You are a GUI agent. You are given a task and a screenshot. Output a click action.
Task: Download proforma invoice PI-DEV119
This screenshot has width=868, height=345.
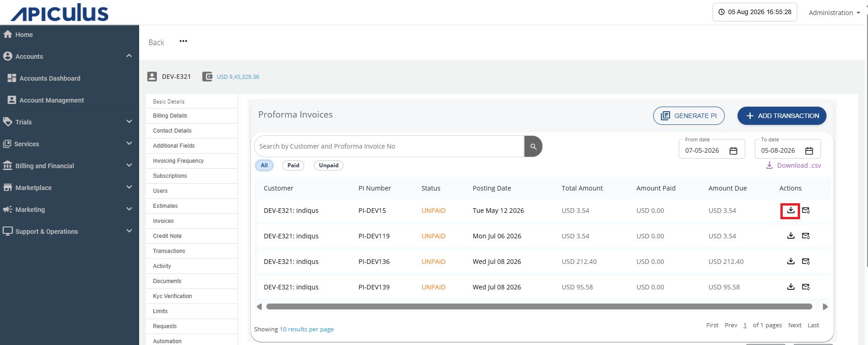[790, 236]
